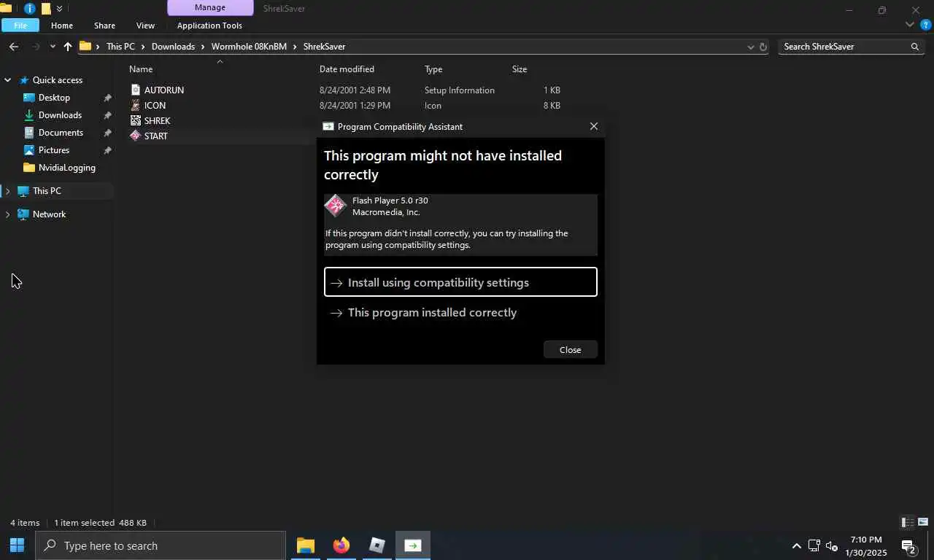Select the ICON file's icon

[135, 105]
